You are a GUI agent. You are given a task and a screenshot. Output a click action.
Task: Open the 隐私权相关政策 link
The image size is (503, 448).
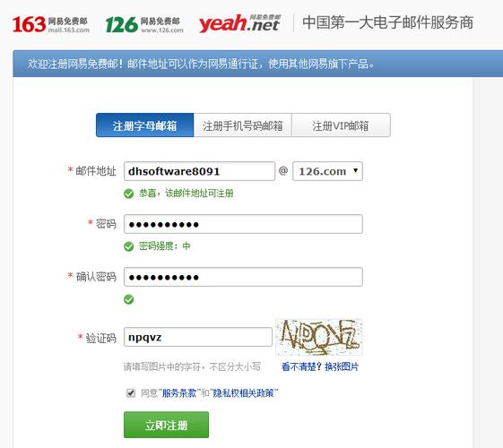(243, 392)
